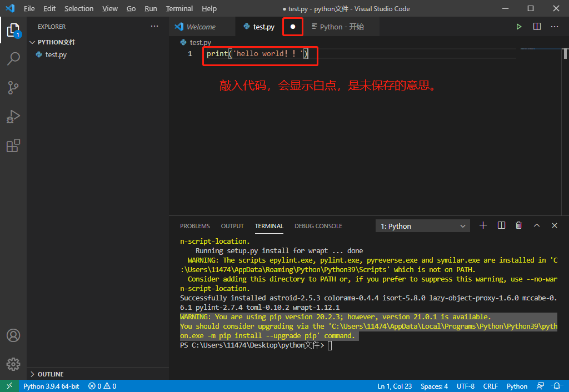Toggle the Explorer sidebar
The image size is (569, 392).
13,30
